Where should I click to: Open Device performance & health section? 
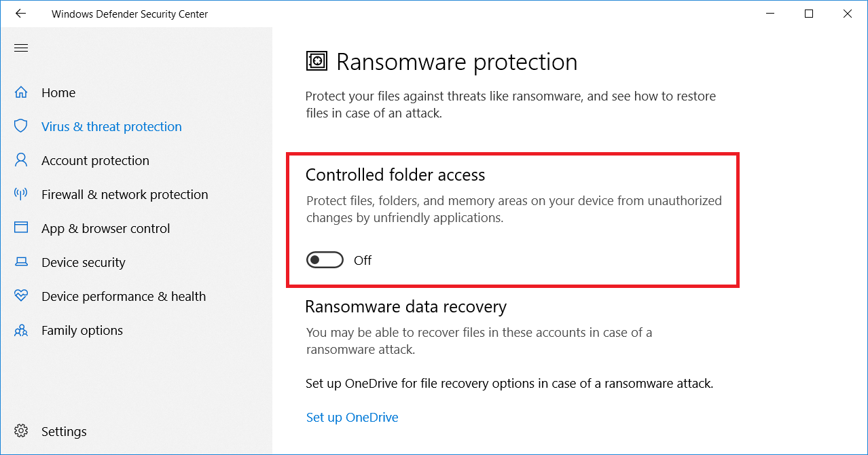click(123, 296)
